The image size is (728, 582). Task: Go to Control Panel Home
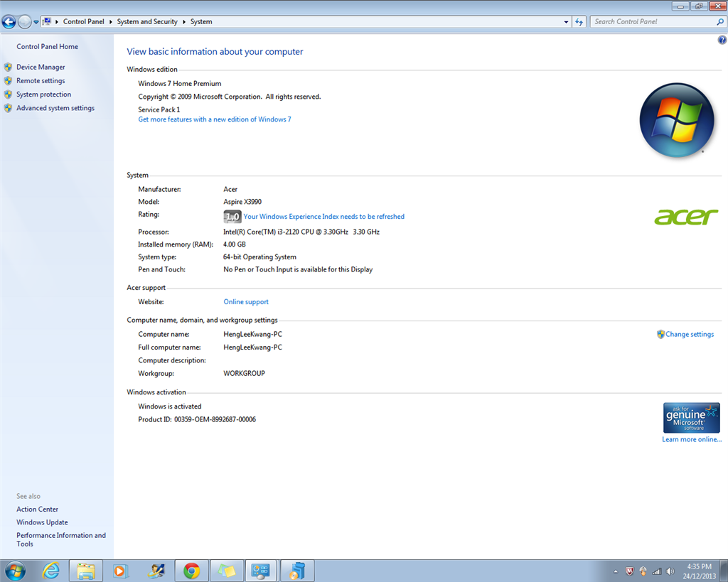click(x=48, y=46)
